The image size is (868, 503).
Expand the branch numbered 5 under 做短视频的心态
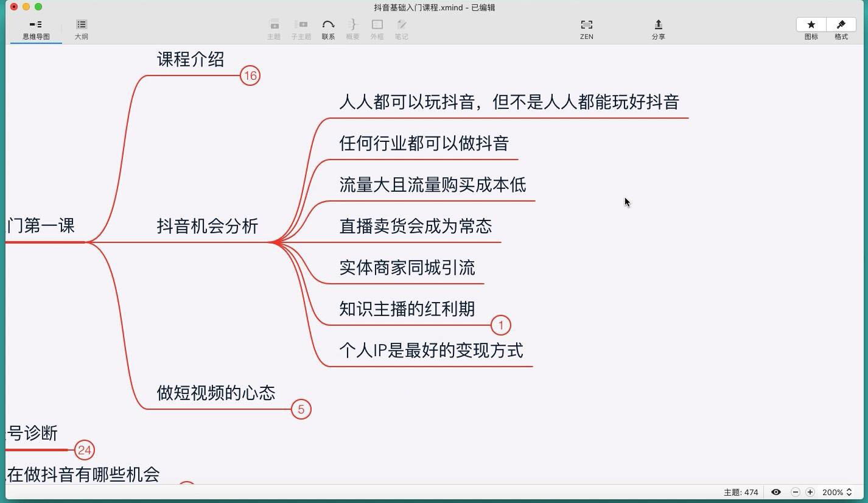click(302, 409)
